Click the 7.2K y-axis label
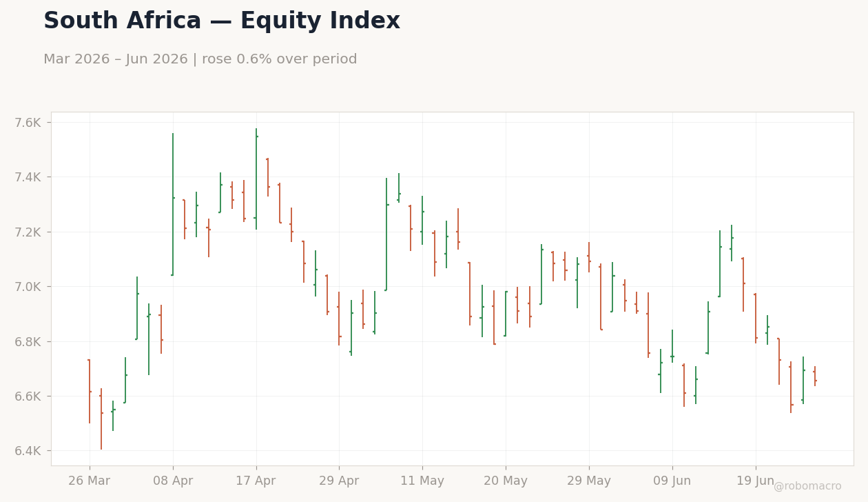 coord(28,232)
